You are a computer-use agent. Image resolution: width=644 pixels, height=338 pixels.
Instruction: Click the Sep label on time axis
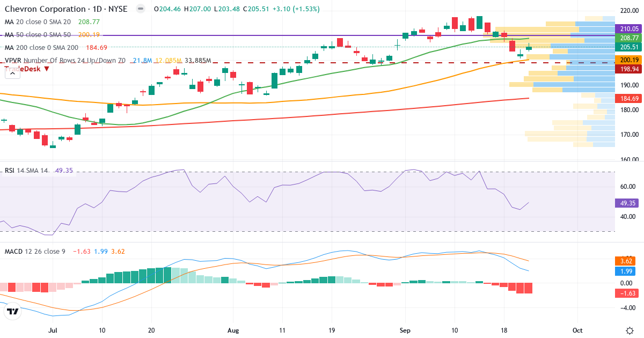[405, 330]
